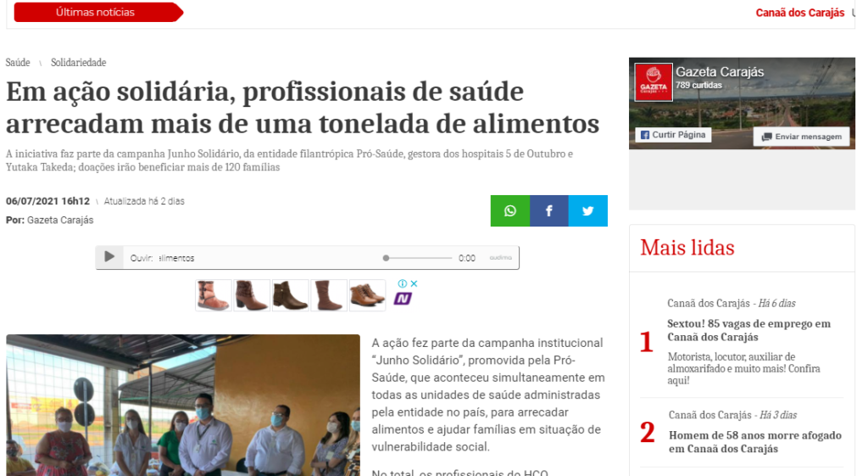This screenshot has height=476, width=868.
Task: Share article on Facebook icon
Action: [x=548, y=210]
